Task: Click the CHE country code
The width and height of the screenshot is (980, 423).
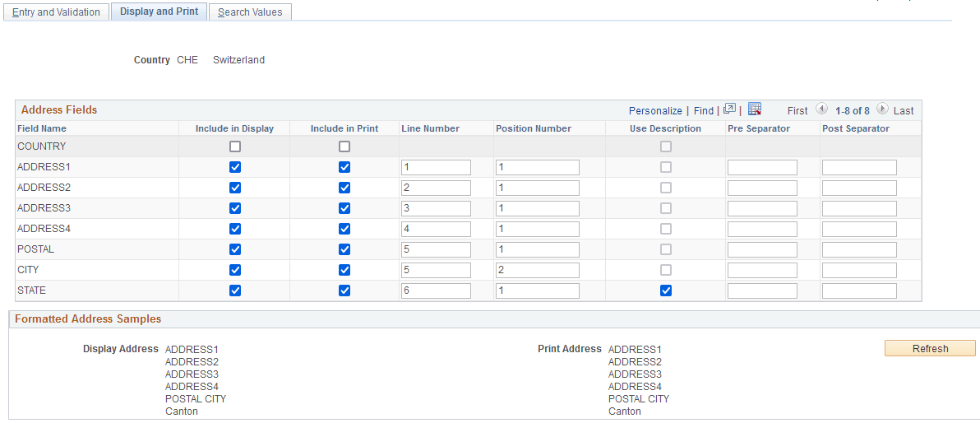Action: (187, 60)
